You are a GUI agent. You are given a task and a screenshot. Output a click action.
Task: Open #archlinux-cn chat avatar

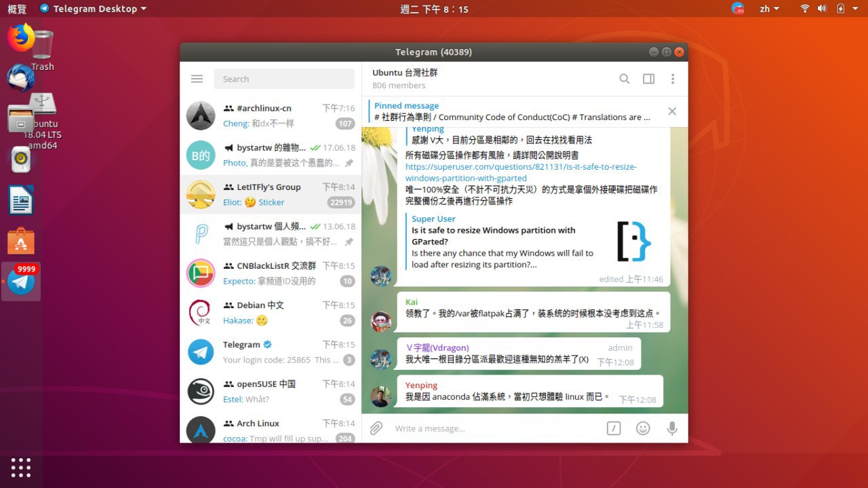201,115
